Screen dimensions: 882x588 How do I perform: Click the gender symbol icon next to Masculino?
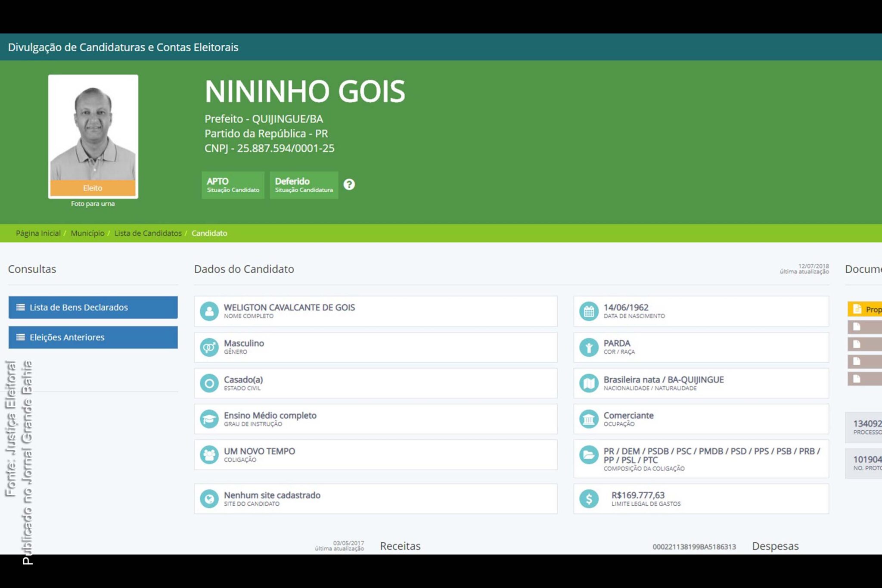[209, 347]
